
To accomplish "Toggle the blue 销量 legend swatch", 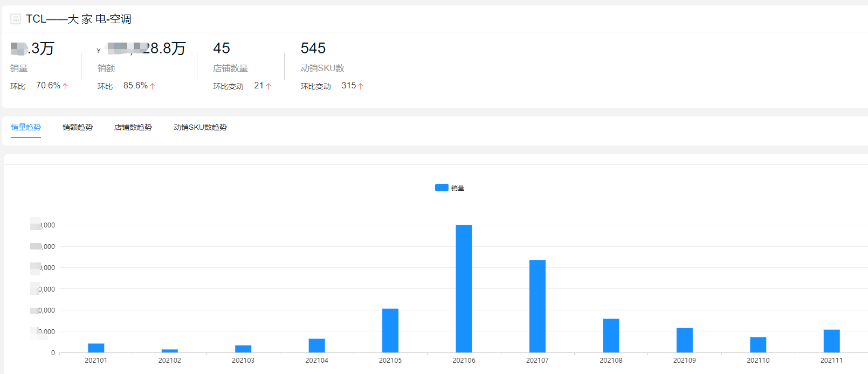I will click(x=442, y=188).
